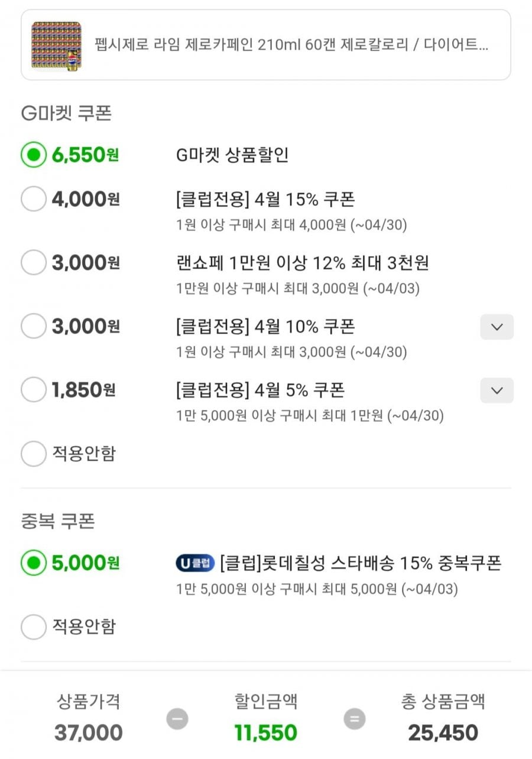The image size is (532, 759).
Task: Click the G마켓 상품할인 label text
Action: (x=232, y=156)
